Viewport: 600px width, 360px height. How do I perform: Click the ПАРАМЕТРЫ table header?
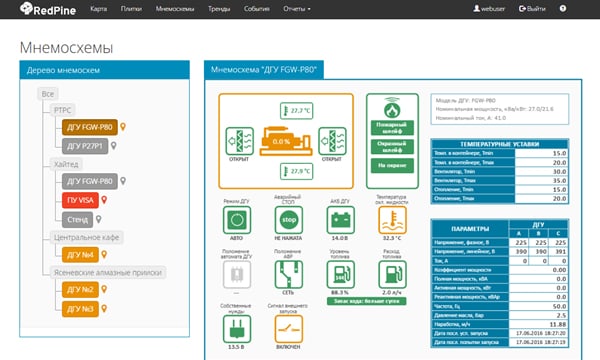(470, 229)
